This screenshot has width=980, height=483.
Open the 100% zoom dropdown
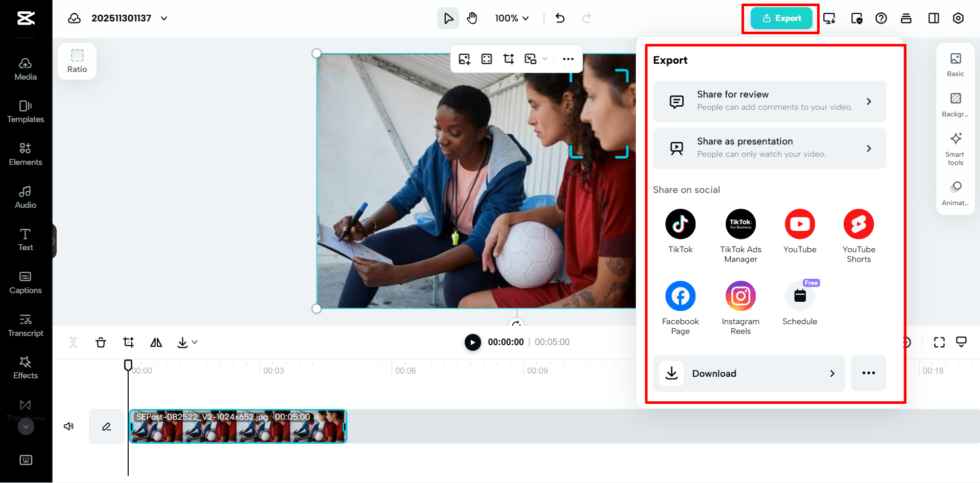tap(512, 18)
